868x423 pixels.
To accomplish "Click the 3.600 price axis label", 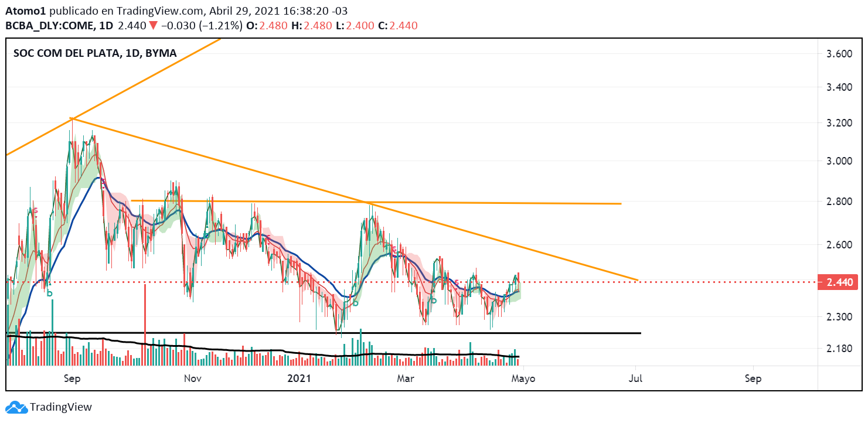I will (838, 54).
